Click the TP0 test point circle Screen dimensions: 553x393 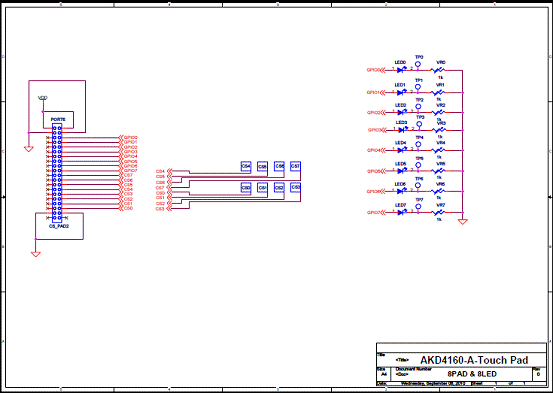[x=418, y=64]
